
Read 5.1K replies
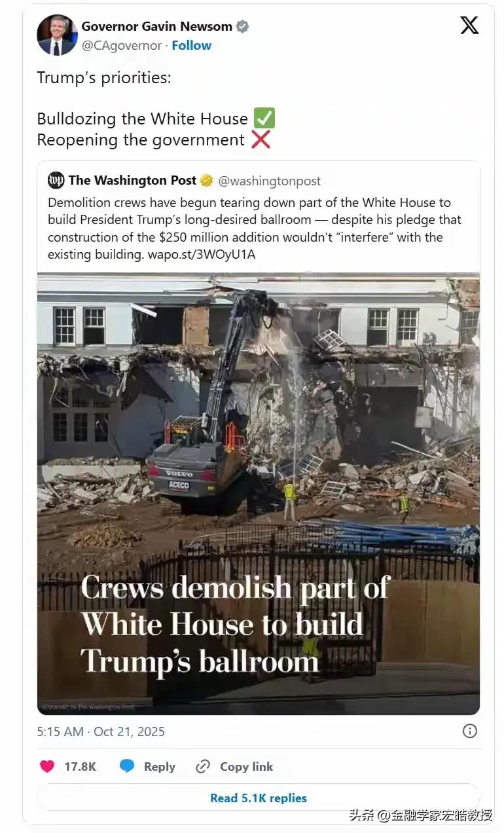point(259,798)
